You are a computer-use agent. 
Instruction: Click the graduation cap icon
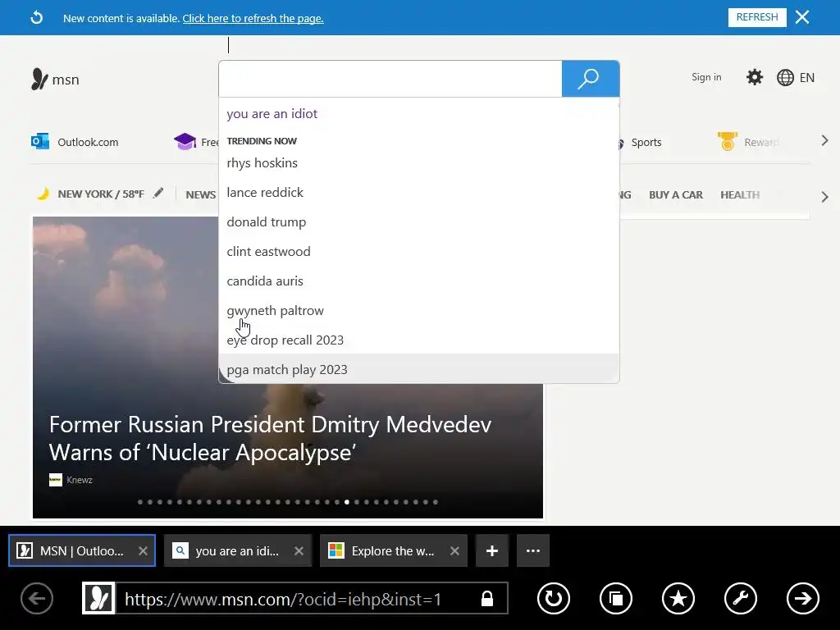coord(185,142)
